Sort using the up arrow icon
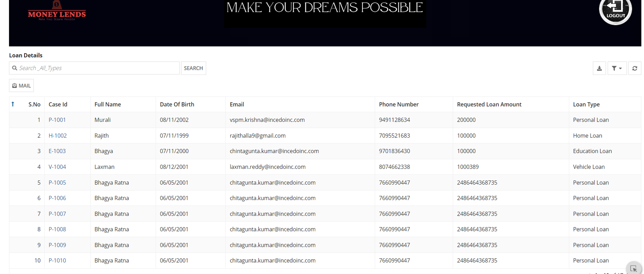644x274 pixels. 13,104
